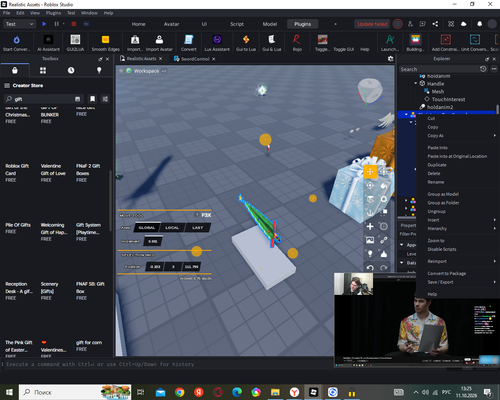Click the Convert plugin icon
Viewport: 500px width, 400px height.
click(189, 40)
